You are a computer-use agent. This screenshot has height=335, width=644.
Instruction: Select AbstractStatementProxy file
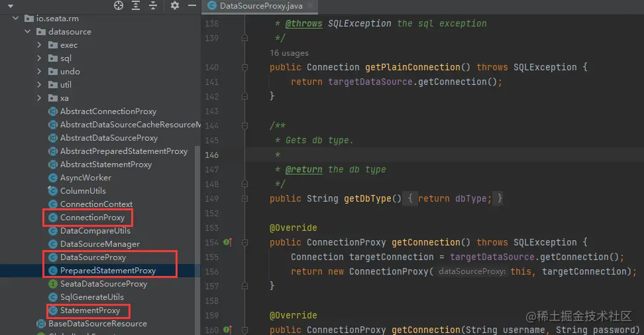(106, 165)
